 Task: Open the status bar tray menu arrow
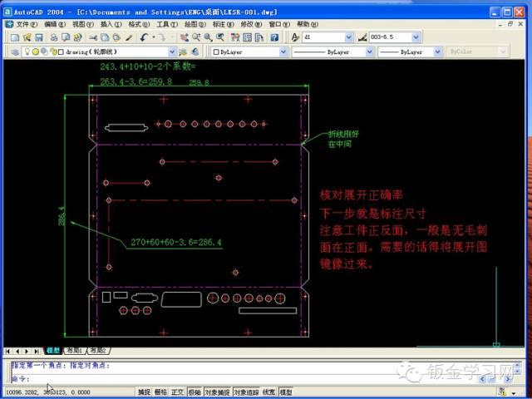(x=514, y=393)
